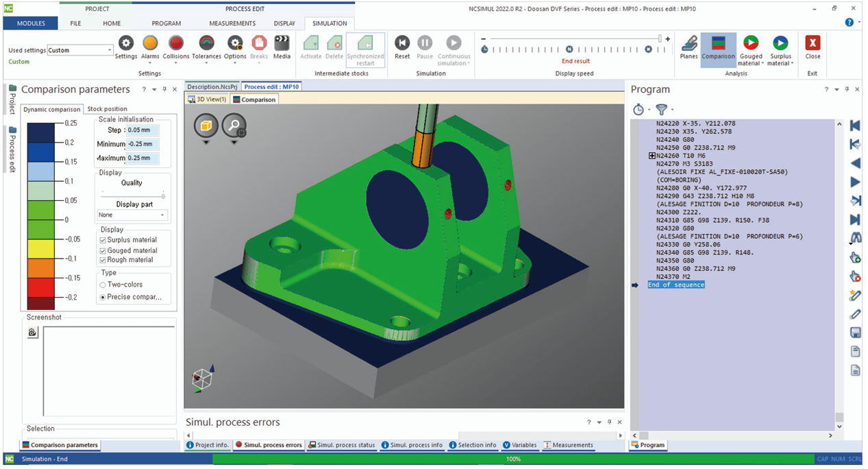Click the Collisions icon in Settings group
This screenshot has height=469, width=868.
click(x=176, y=44)
